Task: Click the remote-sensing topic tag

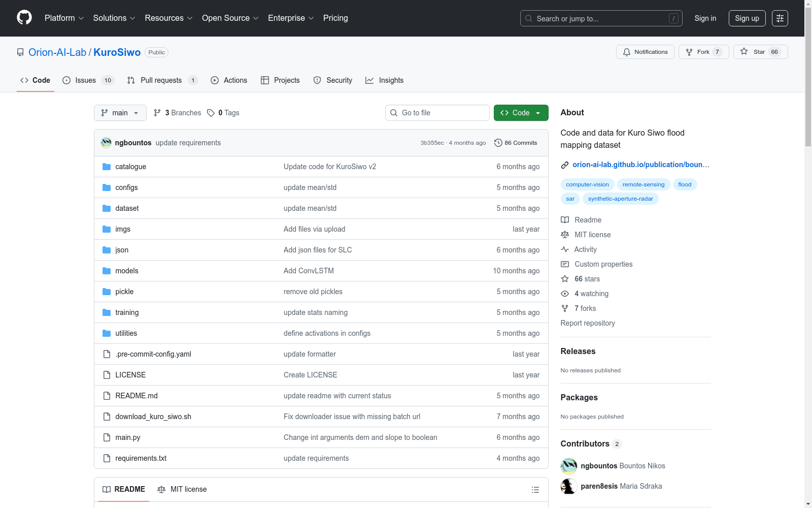Action: pos(644,184)
